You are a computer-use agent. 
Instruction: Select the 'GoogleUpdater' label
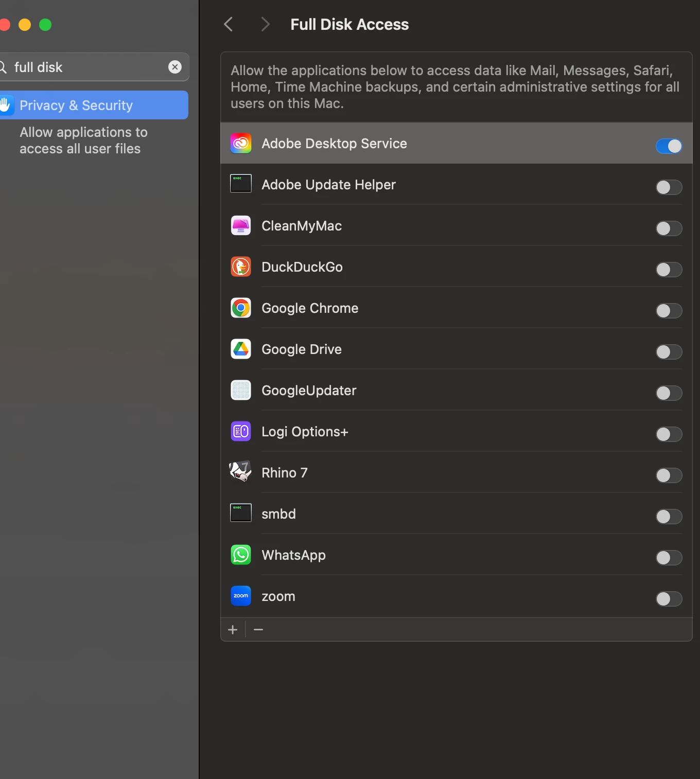click(309, 391)
